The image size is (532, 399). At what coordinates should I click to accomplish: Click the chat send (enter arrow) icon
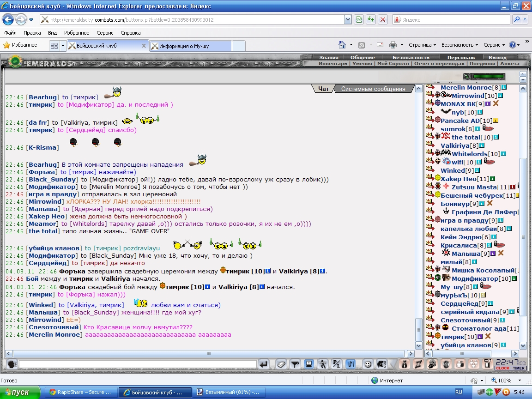[264, 365]
